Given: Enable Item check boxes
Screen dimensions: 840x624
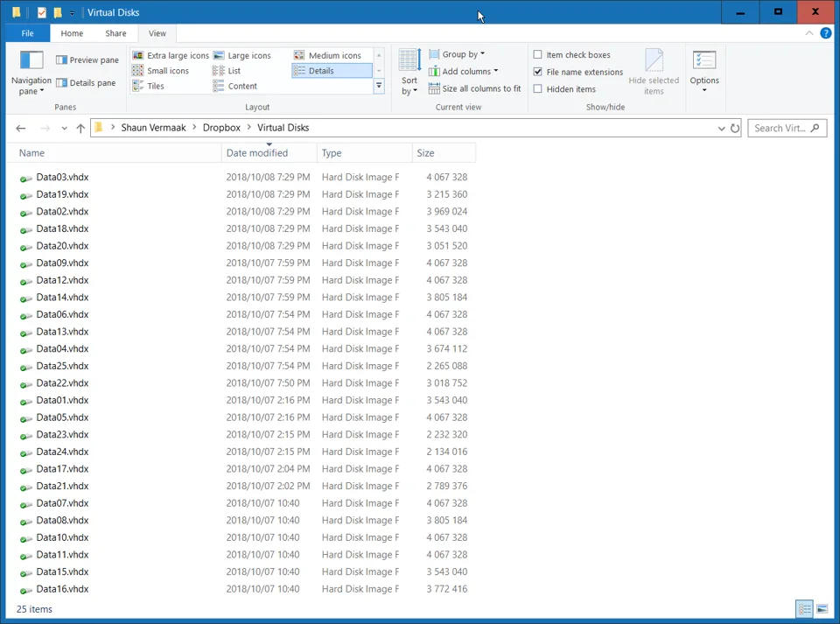Looking at the screenshot, I should pyautogui.click(x=538, y=54).
